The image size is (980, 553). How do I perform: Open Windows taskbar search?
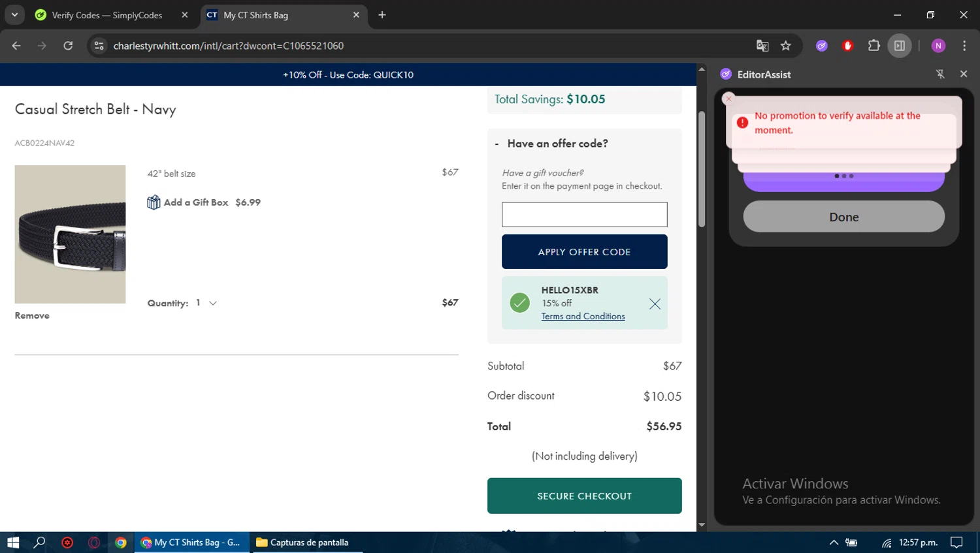(40, 543)
